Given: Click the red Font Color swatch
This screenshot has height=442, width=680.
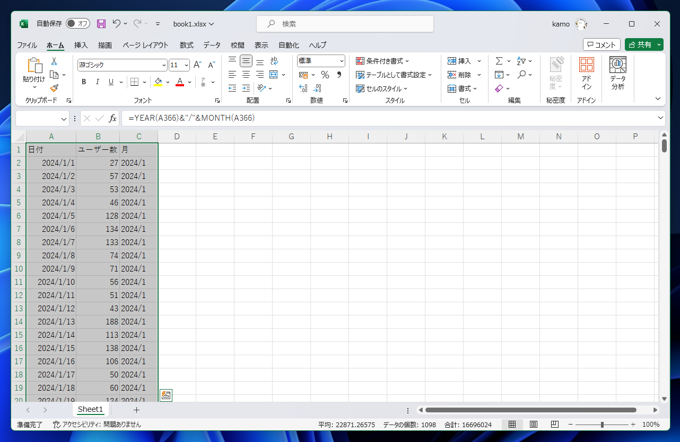Looking at the screenshot, I should [x=180, y=82].
